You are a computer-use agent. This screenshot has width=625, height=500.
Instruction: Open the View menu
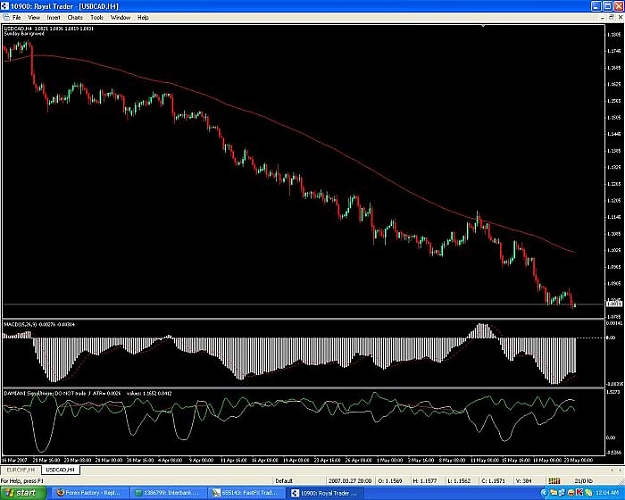pyautogui.click(x=34, y=18)
